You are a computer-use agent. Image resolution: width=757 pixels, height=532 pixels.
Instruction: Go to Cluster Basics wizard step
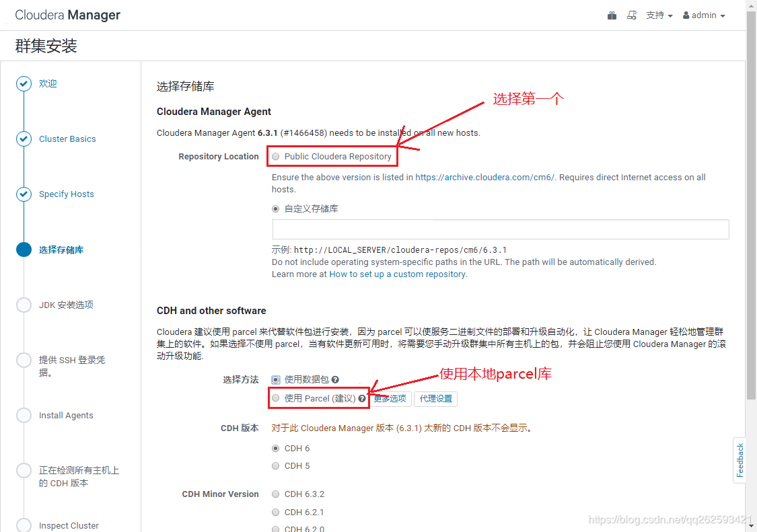[67, 139]
